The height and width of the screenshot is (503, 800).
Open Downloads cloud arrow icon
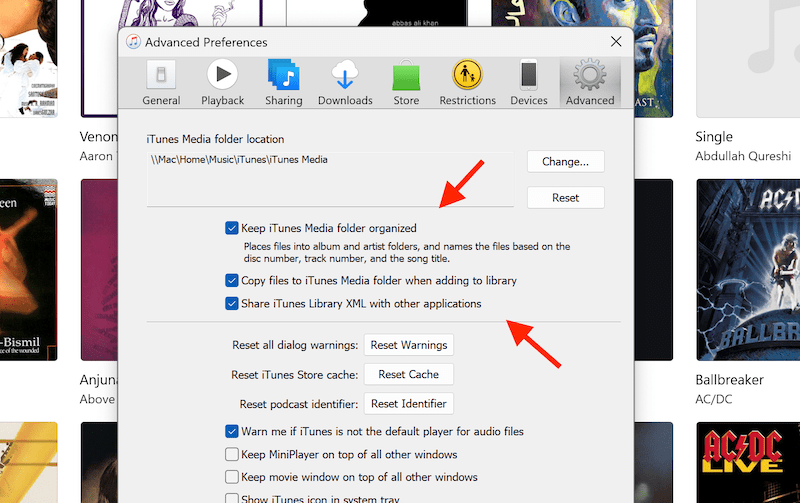[345, 77]
